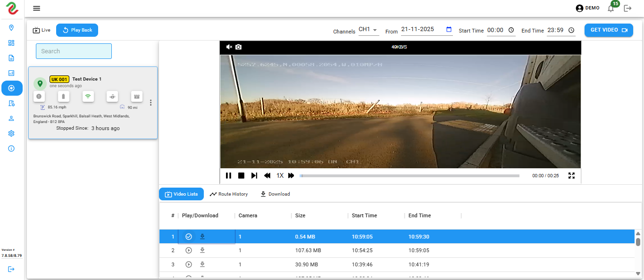This screenshot has height=280, width=644.
Task: Switch to Live view mode
Action: pyautogui.click(x=42, y=30)
